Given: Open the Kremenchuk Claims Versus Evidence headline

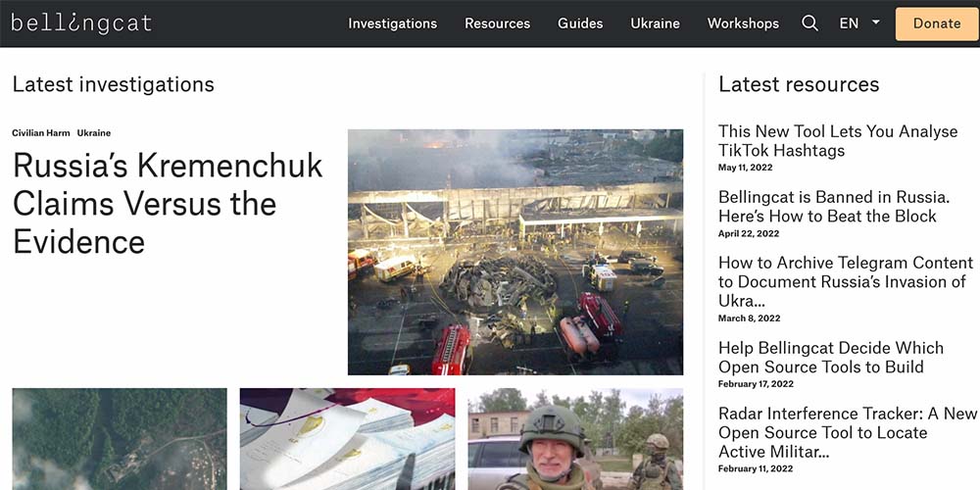Looking at the screenshot, I should click(x=168, y=204).
